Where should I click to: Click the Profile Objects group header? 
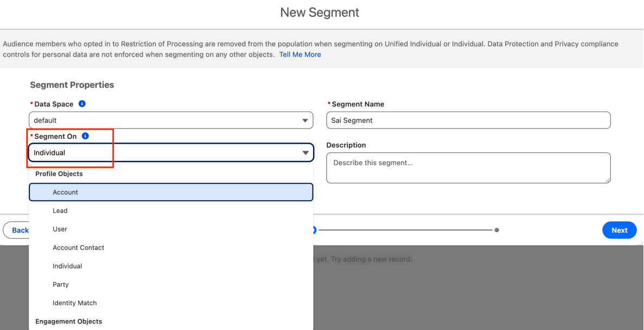[x=59, y=174]
